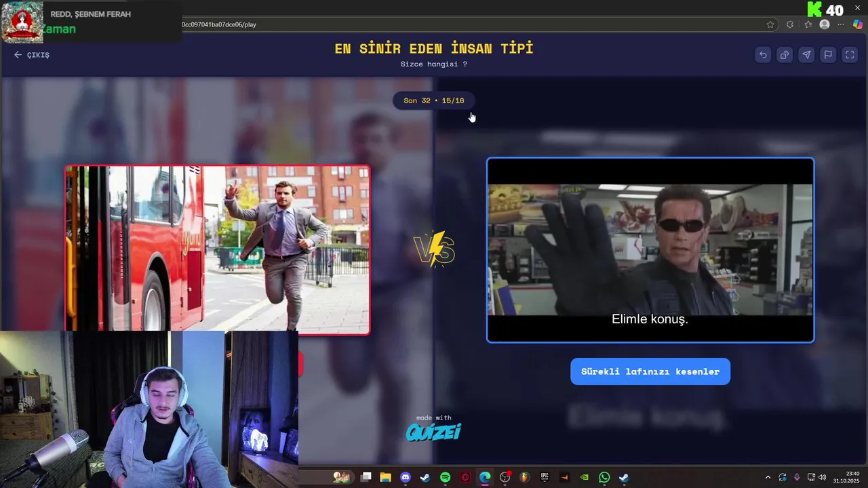Click the microphone tray icon
Screen dimensions: 868x488
[797, 477]
